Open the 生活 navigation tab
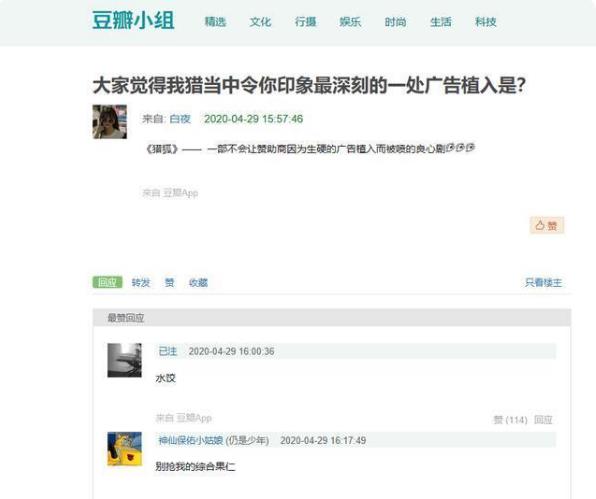The height and width of the screenshot is (499, 596). 441,22
